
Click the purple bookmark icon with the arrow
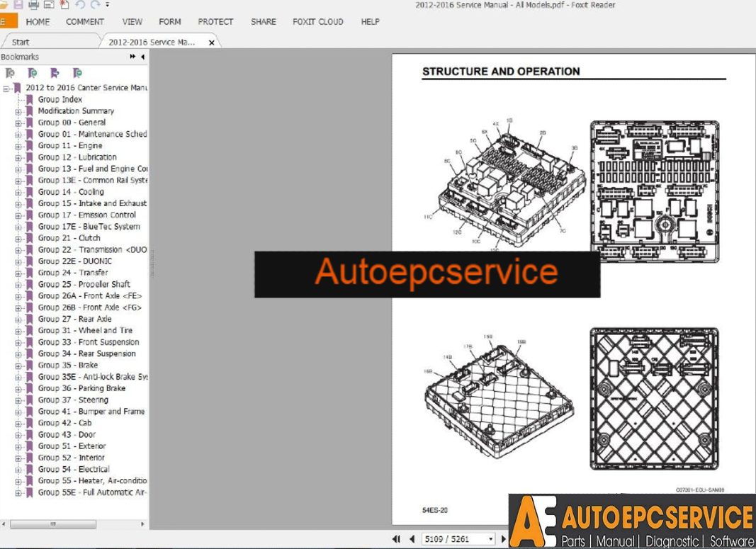(55, 73)
